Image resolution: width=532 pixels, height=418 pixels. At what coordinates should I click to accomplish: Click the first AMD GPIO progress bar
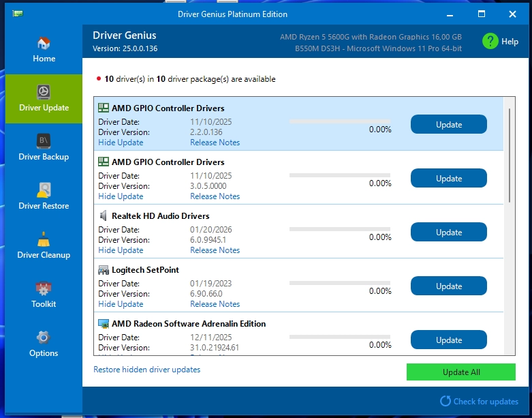pos(340,121)
